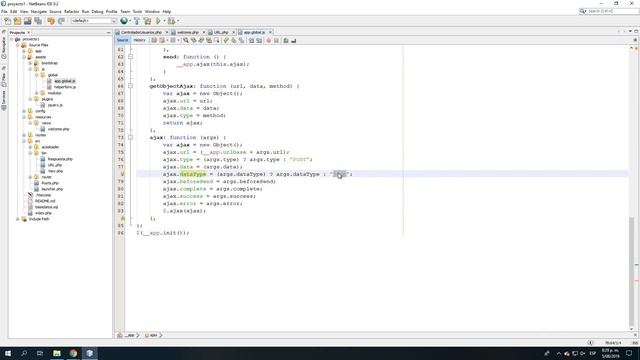Click the Chrome icon in taskbar

73,353
